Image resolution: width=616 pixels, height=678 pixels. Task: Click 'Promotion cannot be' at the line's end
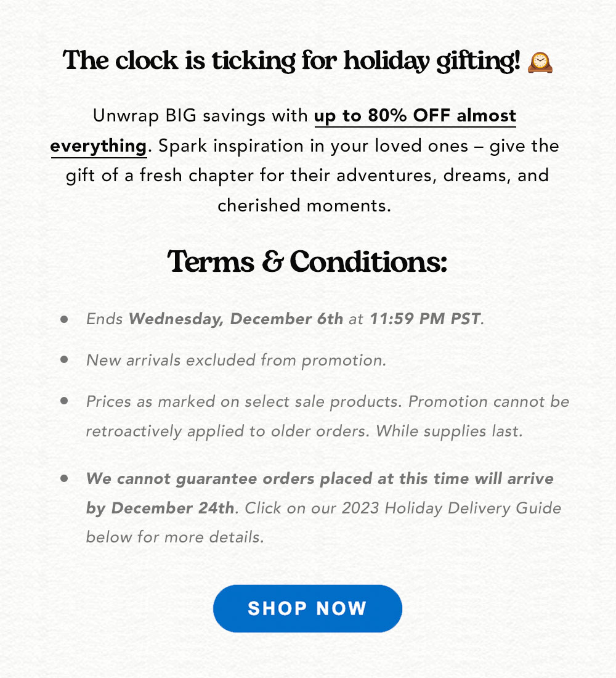click(488, 402)
